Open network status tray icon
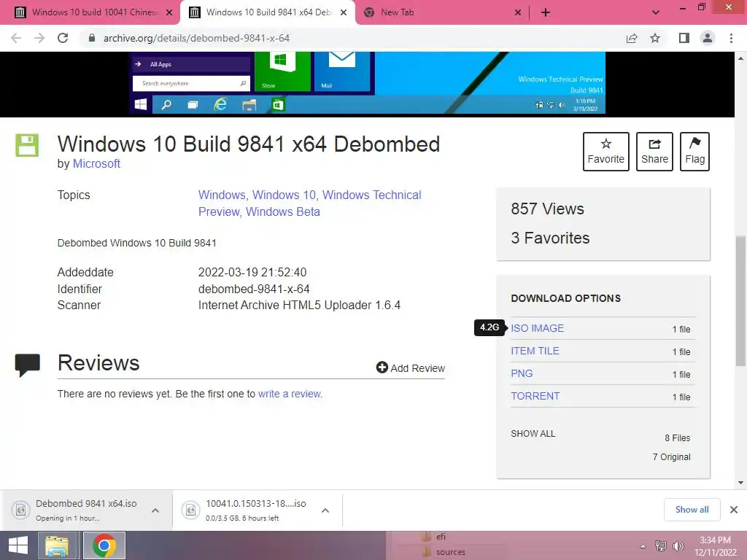747x560 pixels. point(661,546)
